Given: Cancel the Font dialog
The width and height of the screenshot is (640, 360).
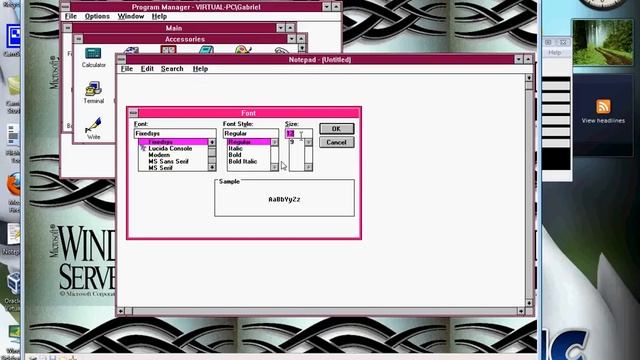Looking at the screenshot, I should tap(336, 142).
